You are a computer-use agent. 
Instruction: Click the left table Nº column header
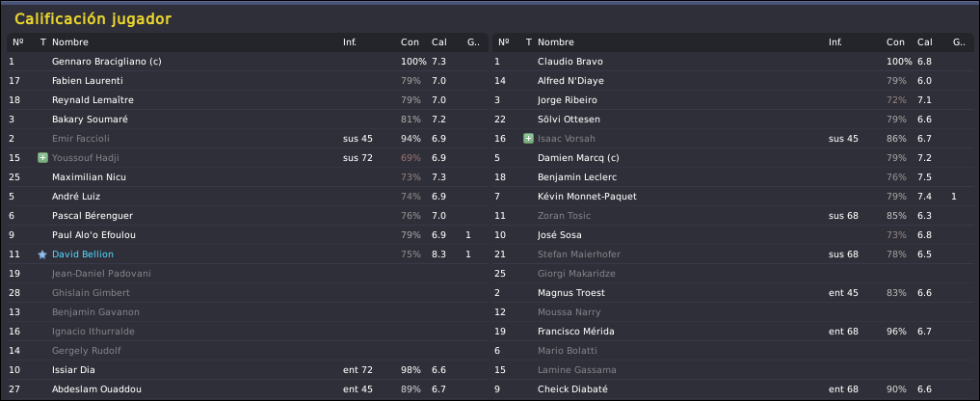[18, 42]
